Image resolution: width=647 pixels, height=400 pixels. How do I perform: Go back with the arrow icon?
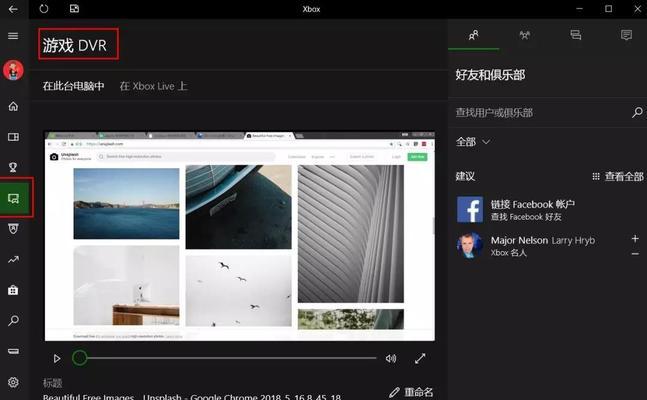(13, 9)
